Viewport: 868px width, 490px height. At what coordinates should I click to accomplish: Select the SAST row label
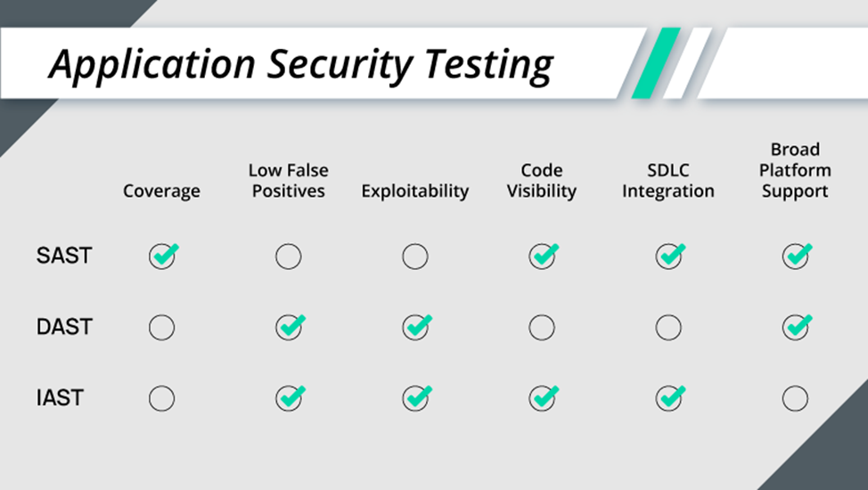pyautogui.click(x=64, y=256)
